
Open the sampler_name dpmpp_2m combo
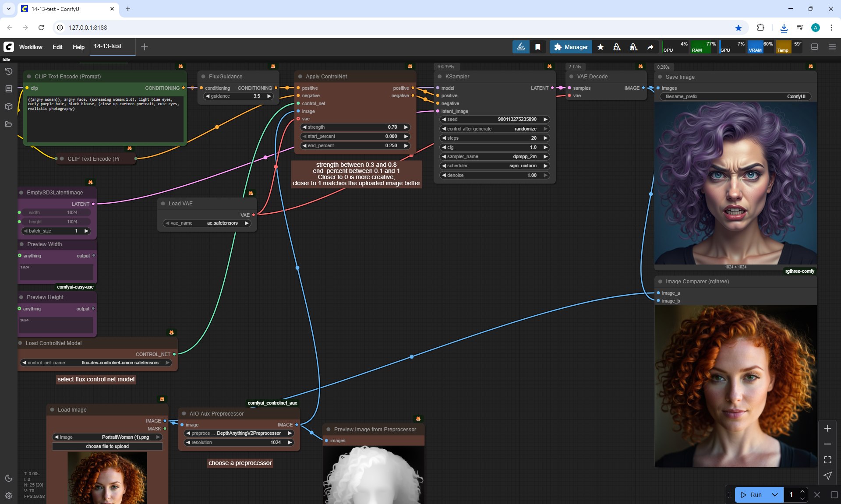point(495,156)
